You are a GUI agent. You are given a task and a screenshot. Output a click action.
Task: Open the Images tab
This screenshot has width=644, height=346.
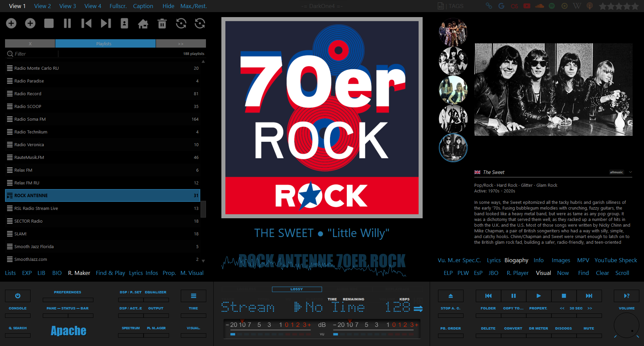click(x=561, y=260)
